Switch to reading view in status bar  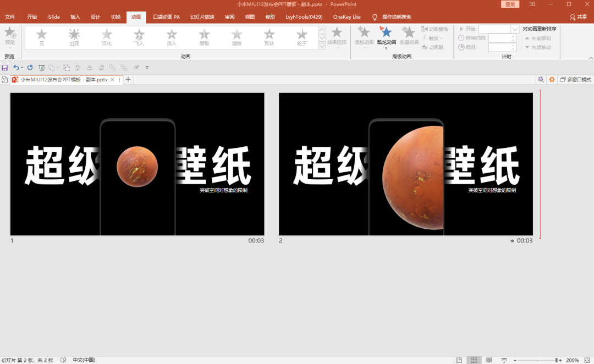tap(489, 360)
